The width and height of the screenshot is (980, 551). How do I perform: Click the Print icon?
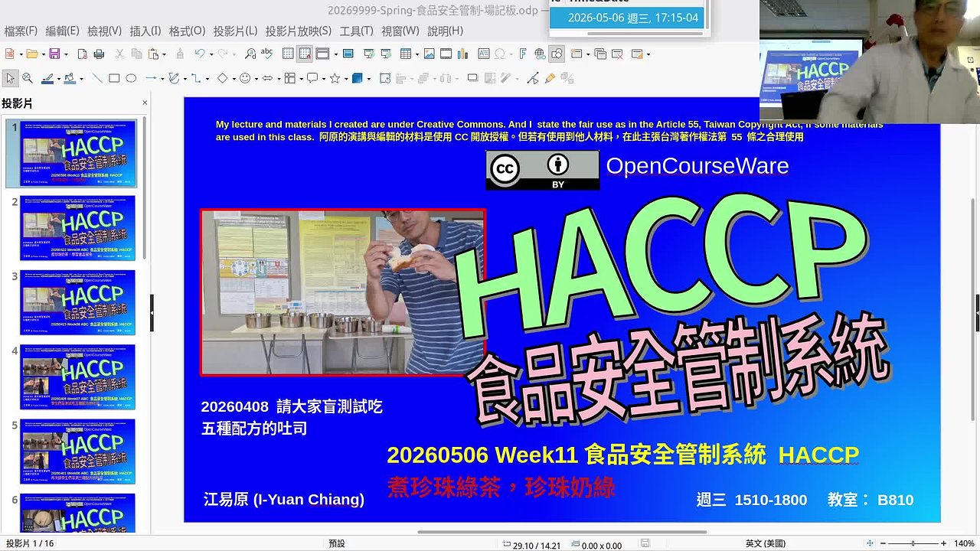pyautogui.click(x=99, y=54)
